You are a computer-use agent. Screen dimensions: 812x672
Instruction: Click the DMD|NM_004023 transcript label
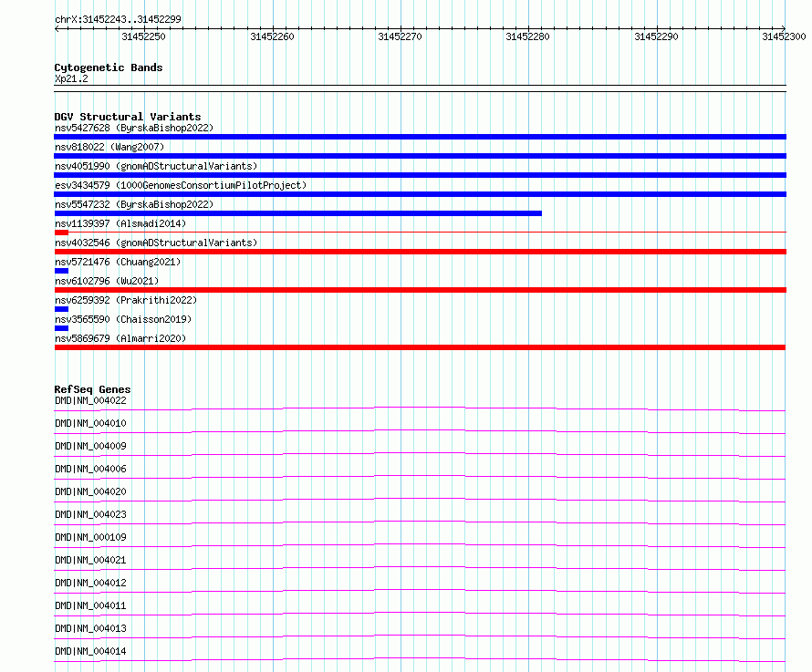pos(90,514)
